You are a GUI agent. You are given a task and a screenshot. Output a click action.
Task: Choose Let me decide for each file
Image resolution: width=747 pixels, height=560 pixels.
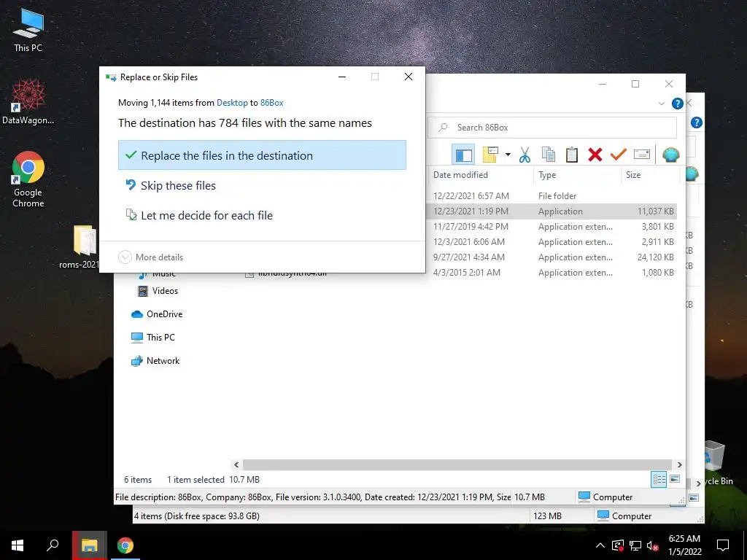click(199, 215)
